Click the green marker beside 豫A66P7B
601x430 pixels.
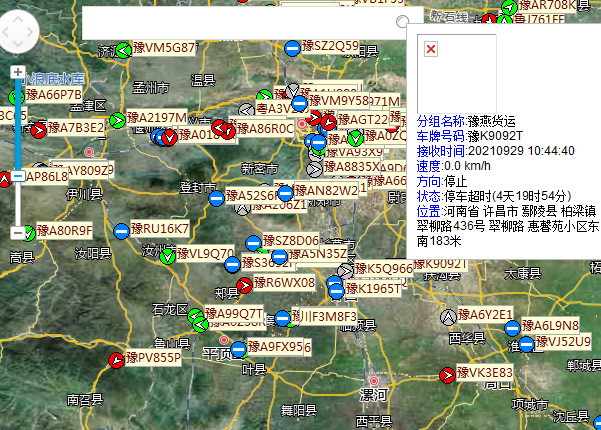tap(16, 97)
